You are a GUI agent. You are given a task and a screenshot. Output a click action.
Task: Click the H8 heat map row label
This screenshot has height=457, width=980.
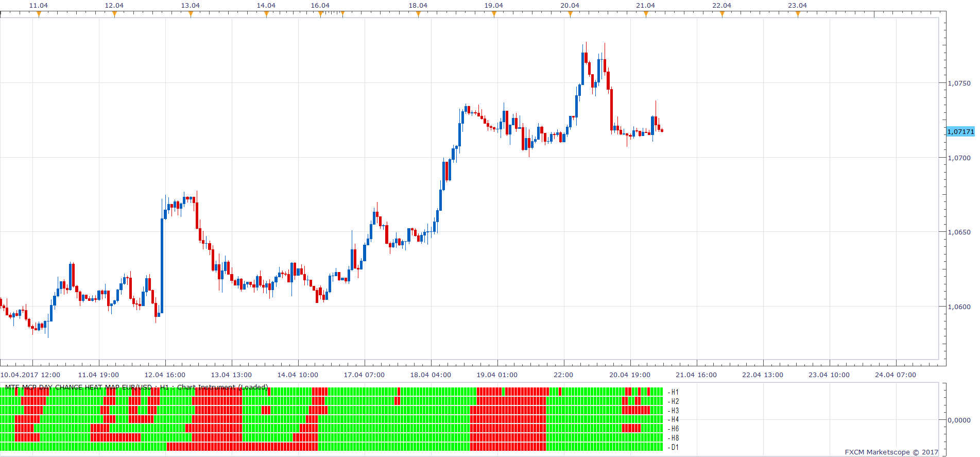[x=675, y=438]
